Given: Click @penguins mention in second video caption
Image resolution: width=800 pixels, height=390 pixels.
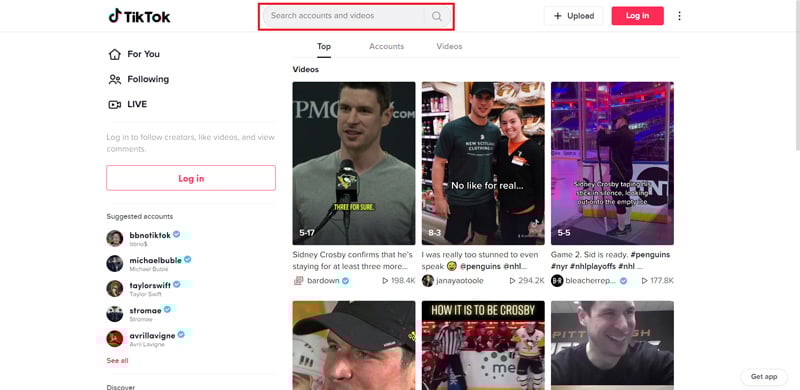Looking at the screenshot, I should point(480,266).
